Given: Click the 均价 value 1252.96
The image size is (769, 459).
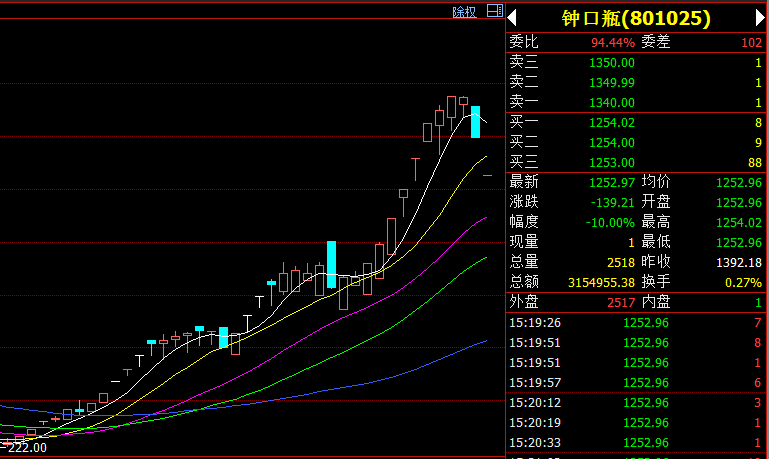Looking at the screenshot, I should pyautogui.click(x=739, y=183).
